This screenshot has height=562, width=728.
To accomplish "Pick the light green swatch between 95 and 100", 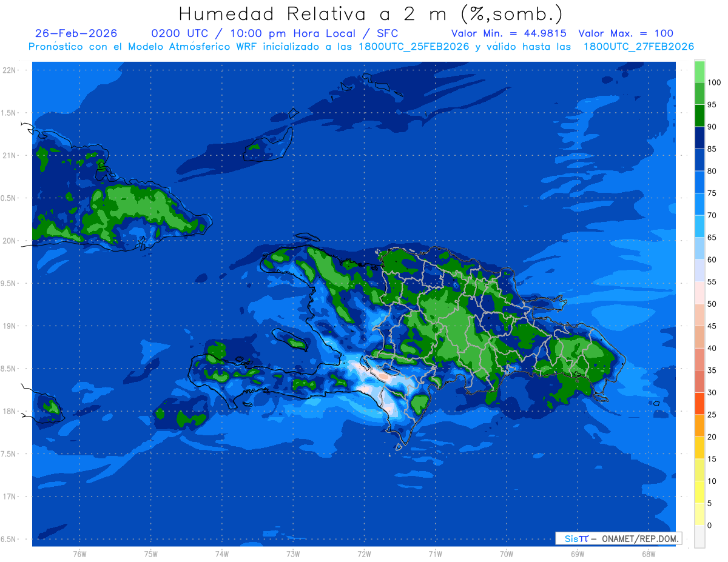I will pyautogui.click(x=699, y=94).
